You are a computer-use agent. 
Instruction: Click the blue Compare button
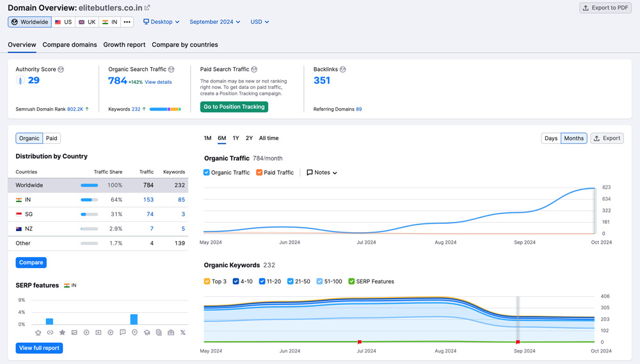pos(31,262)
